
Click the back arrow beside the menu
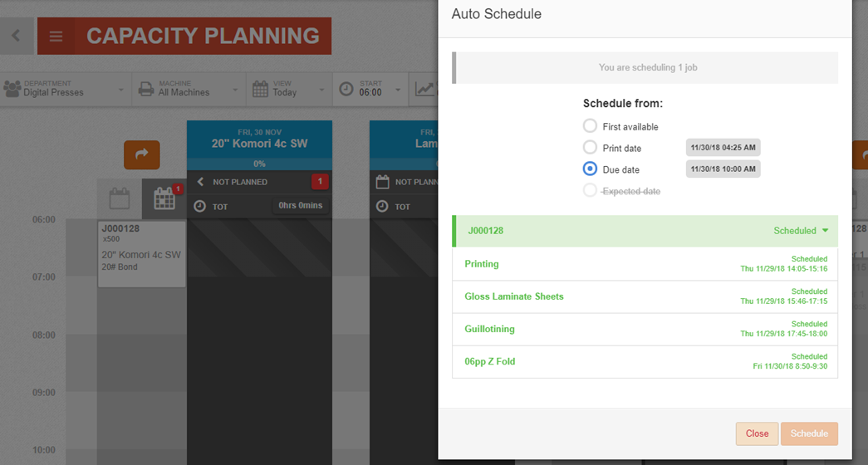(x=16, y=36)
